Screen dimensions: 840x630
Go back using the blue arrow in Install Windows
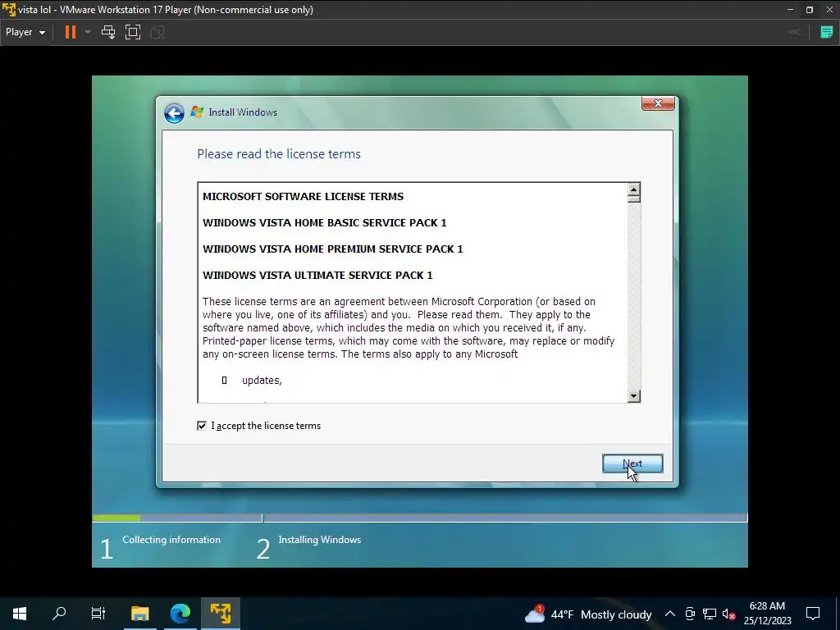174,113
